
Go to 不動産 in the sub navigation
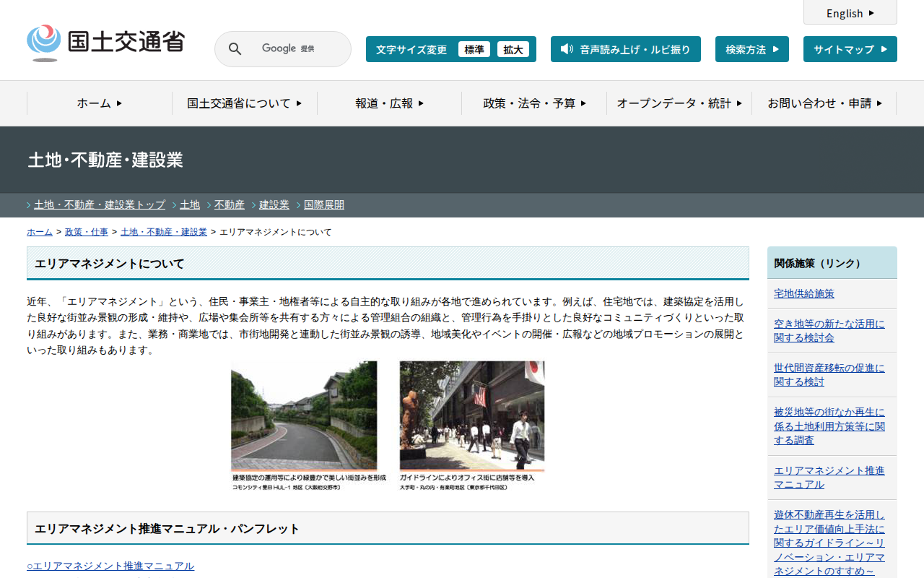point(229,205)
